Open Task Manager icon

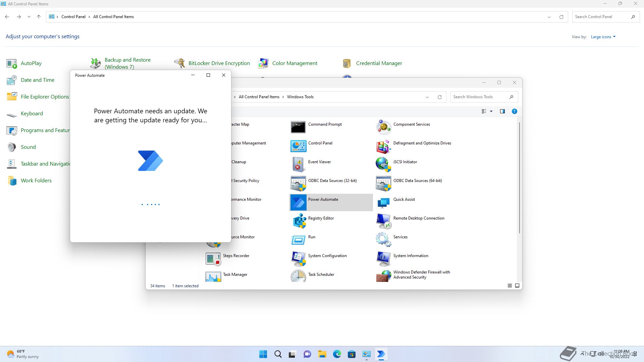(213, 277)
